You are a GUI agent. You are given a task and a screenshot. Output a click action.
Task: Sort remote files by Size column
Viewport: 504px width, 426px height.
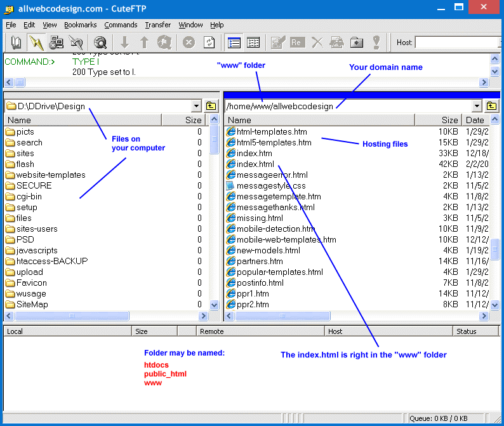click(x=438, y=120)
